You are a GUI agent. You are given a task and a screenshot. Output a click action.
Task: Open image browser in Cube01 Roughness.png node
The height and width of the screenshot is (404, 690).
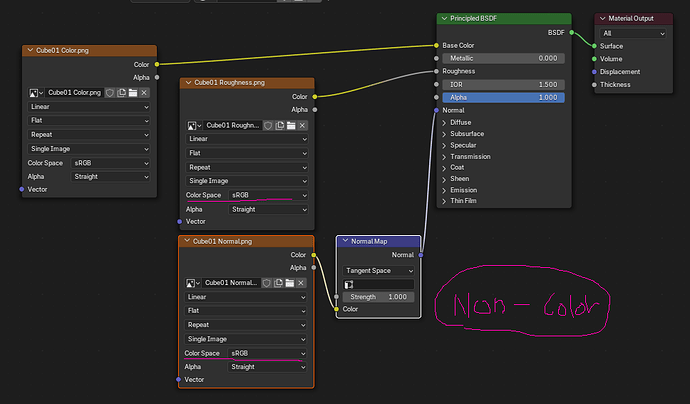click(x=194, y=125)
